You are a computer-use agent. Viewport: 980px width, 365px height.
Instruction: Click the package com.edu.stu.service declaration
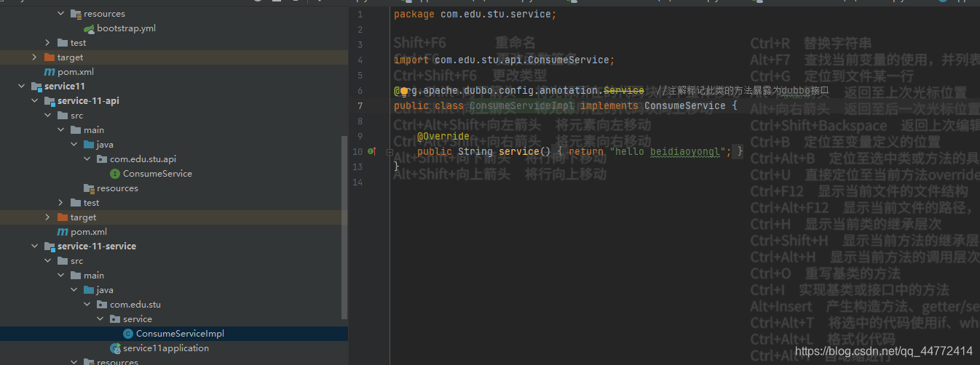[x=475, y=15]
